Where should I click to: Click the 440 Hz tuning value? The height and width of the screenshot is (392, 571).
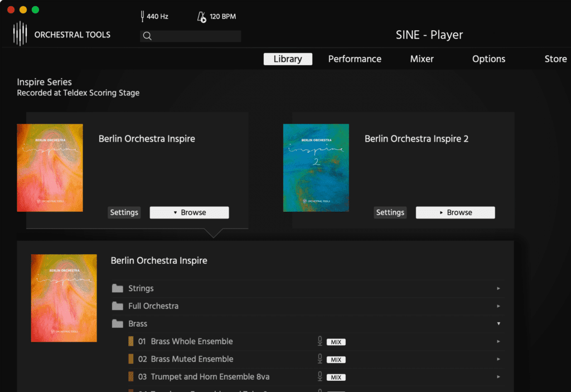[x=157, y=17]
